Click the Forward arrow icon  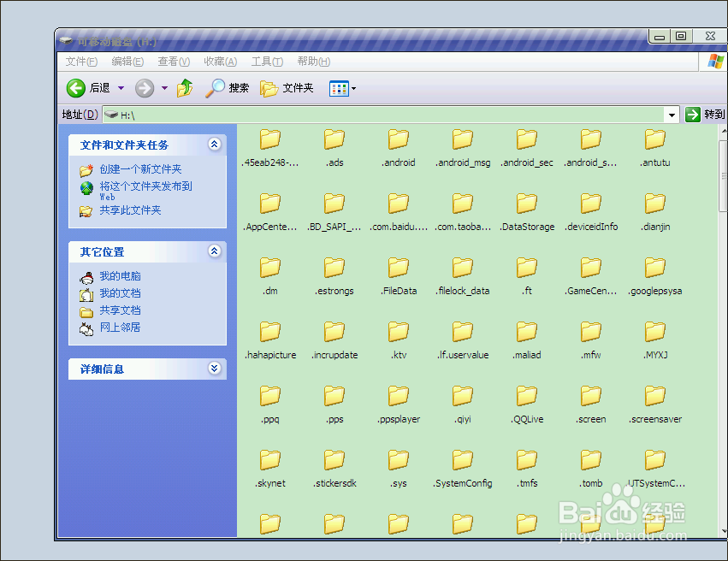click(x=145, y=88)
